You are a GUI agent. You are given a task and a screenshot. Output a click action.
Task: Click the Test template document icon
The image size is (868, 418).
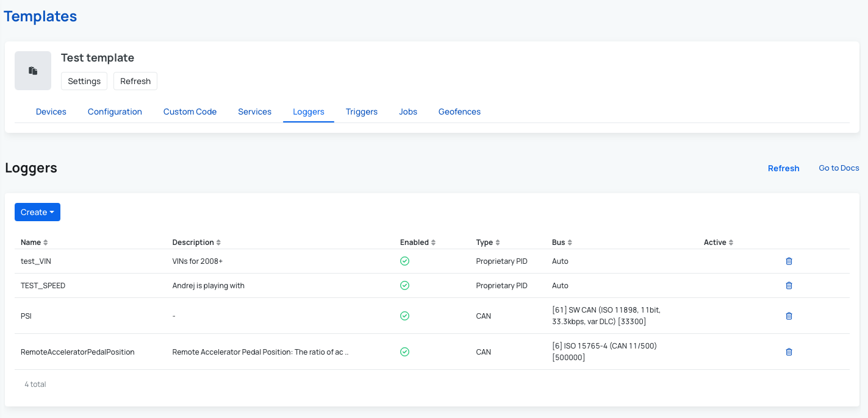coord(33,71)
